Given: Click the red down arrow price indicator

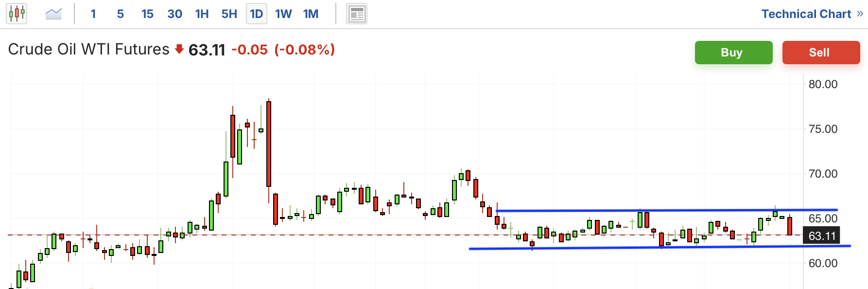Looking at the screenshot, I should [179, 49].
